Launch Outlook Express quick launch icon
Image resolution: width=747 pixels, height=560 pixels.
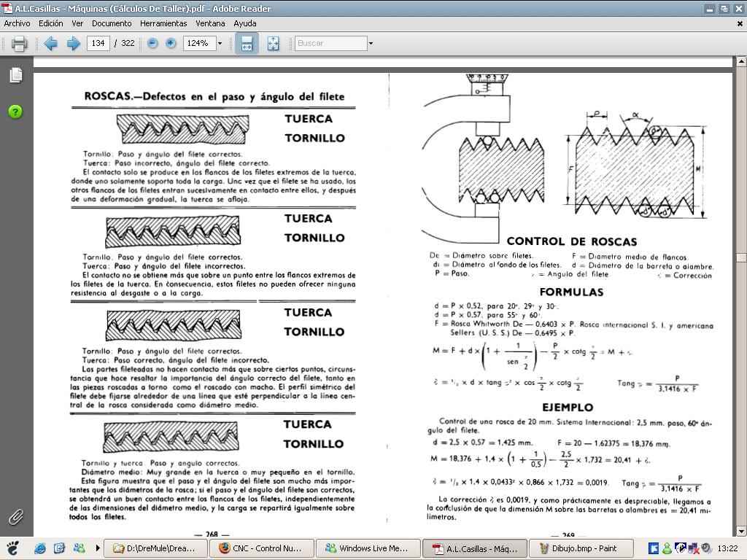point(59,548)
